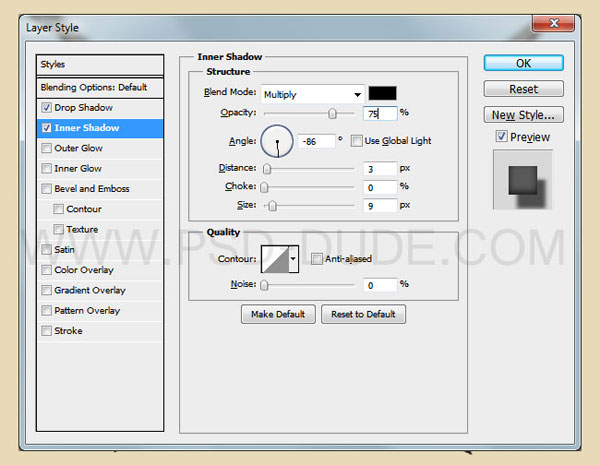Viewport: 600px width, 465px height.
Task: Select the Gradient Overlay style row
Action: (x=100, y=290)
